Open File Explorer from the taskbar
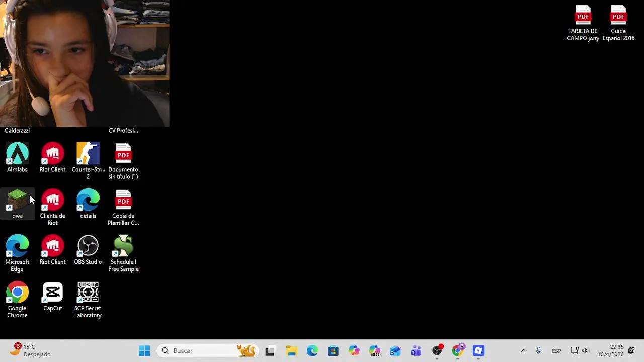Screen dimensions: 644x362 [x=291, y=351]
